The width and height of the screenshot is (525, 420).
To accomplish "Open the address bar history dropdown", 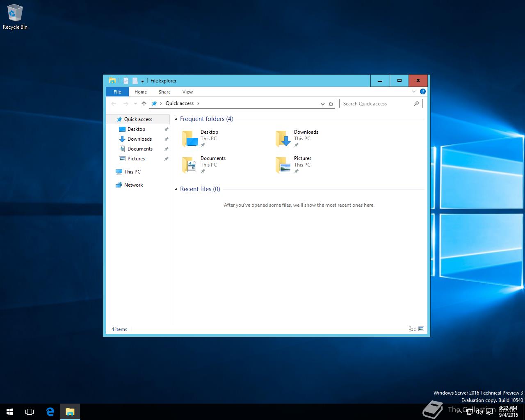I will pos(323,104).
